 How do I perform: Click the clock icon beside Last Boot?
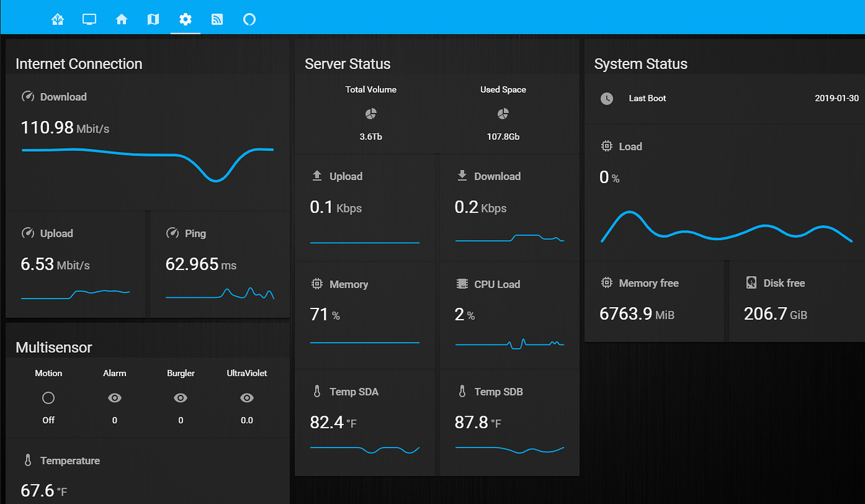coord(607,98)
